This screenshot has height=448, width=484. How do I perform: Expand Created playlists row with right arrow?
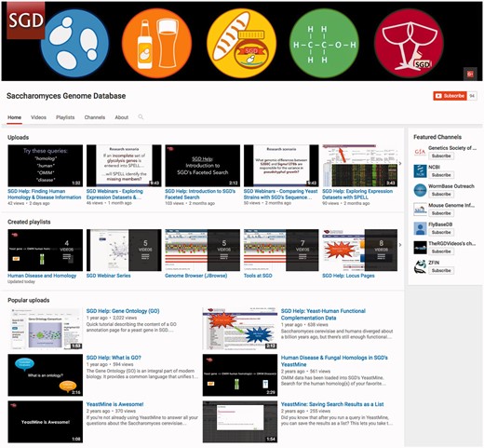coord(400,245)
